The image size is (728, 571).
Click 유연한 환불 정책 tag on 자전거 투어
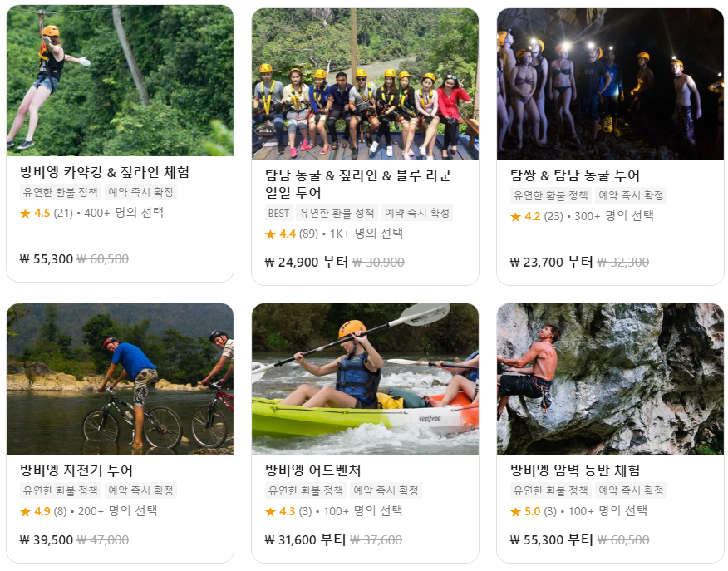point(61,490)
